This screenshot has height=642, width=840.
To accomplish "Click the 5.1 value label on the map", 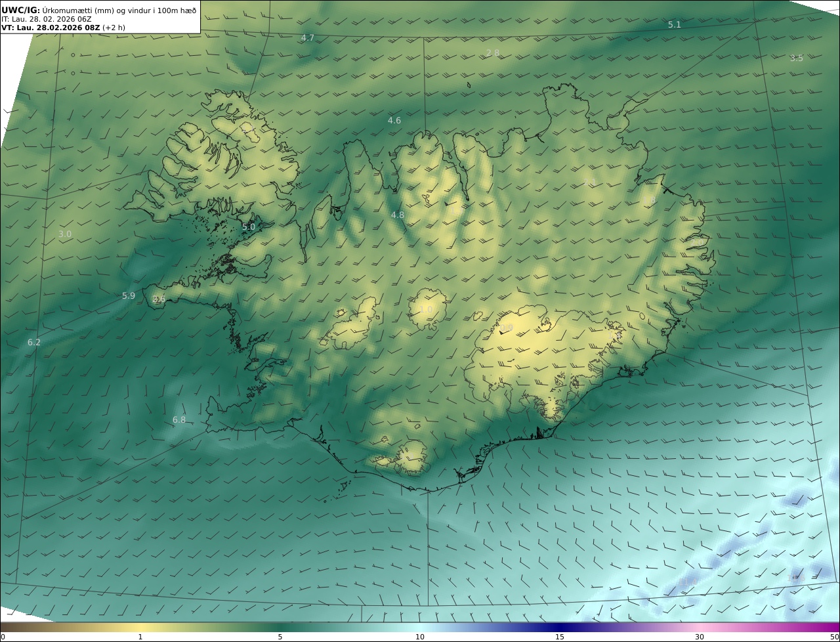I will click(x=675, y=25).
